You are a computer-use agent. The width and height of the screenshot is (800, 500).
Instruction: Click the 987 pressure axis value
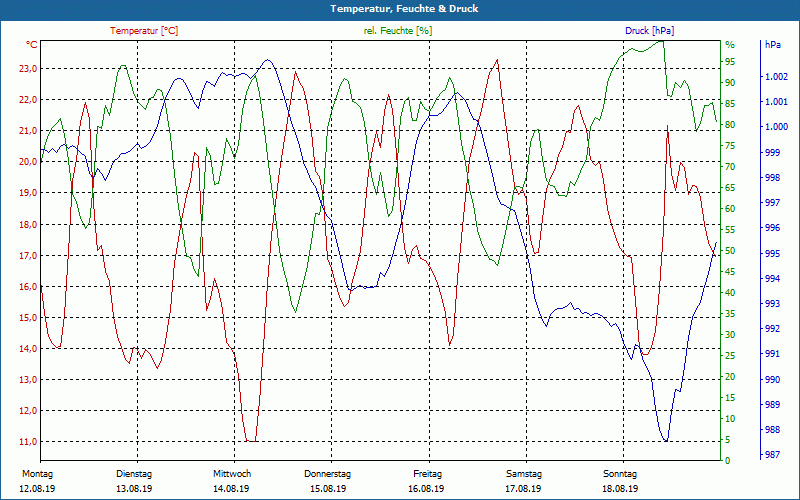point(772,455)
